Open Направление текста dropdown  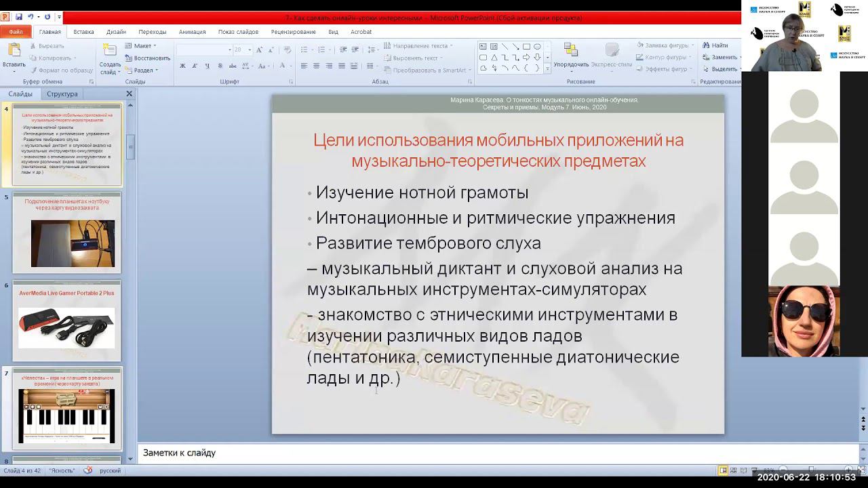point(418,45)
